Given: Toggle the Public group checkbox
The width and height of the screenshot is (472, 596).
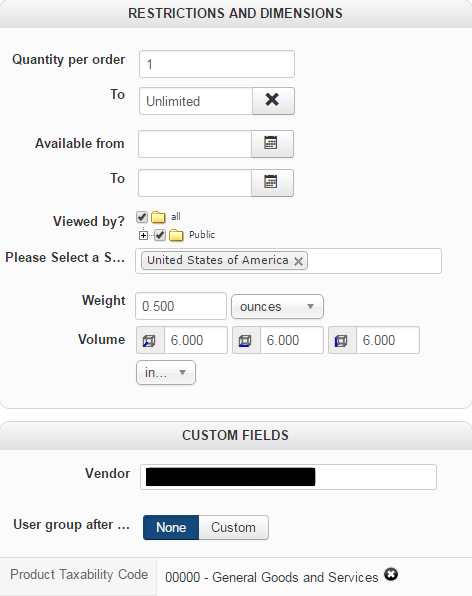Looking at the screenshot, I should 160,235.
